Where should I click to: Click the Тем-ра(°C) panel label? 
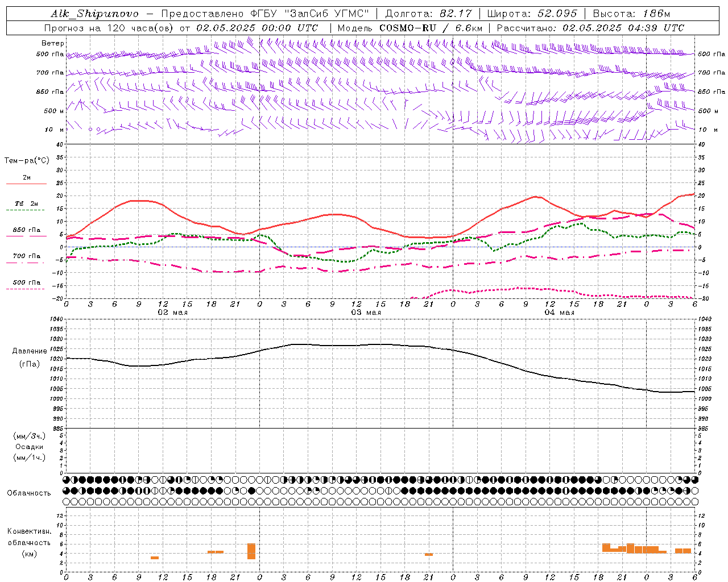pos(27,161)
